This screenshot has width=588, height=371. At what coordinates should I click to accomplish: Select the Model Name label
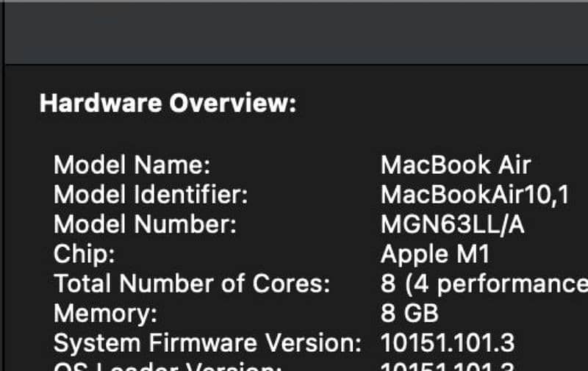[x=132, y=165]
